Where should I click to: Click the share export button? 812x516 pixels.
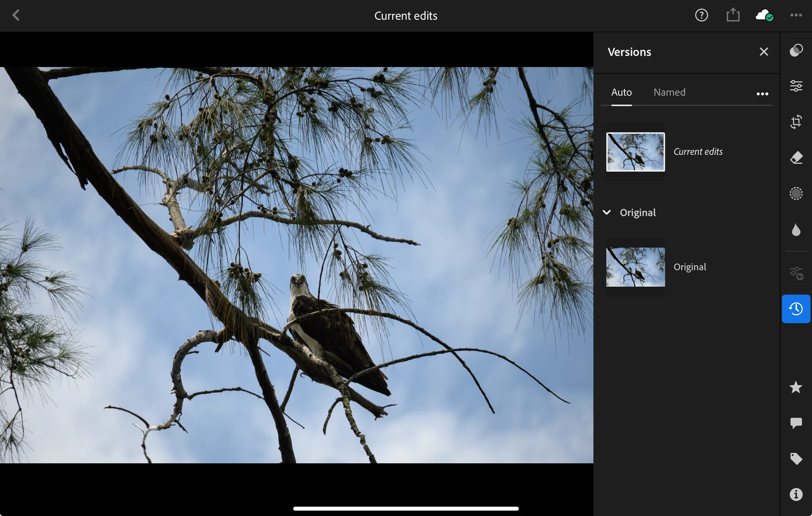[733, 15]
